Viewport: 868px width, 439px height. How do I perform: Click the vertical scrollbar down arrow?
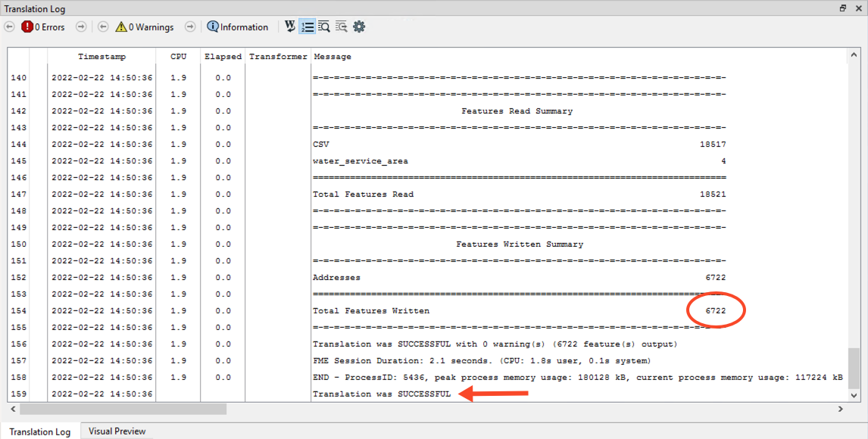pyautogui.click(x=854, y=395)
